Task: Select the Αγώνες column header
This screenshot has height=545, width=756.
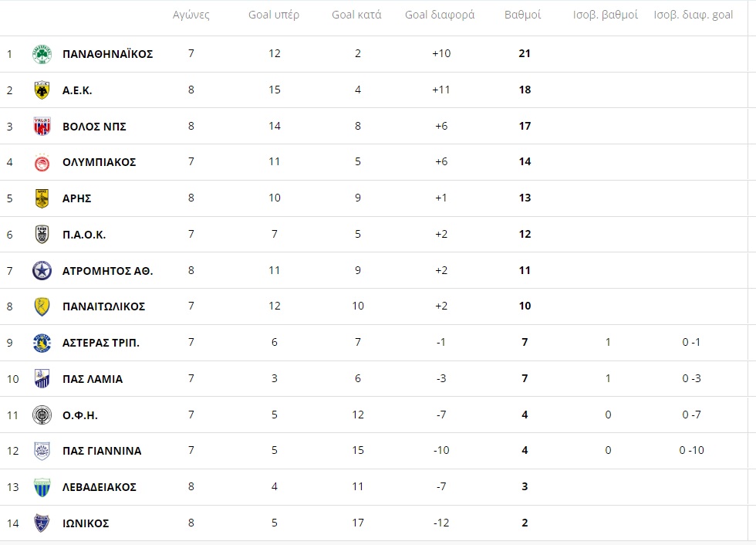Action: pos(191,15)
